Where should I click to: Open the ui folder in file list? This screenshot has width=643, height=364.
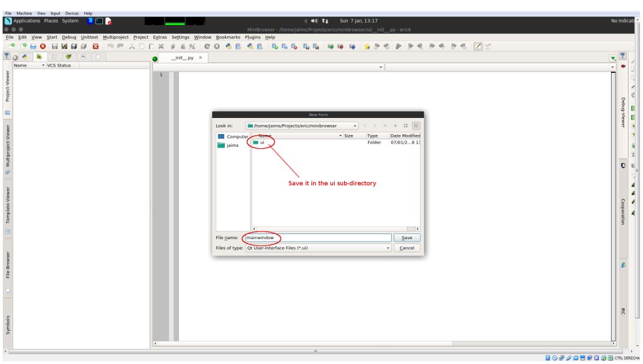pyautogui.click(x=262, y=142)
